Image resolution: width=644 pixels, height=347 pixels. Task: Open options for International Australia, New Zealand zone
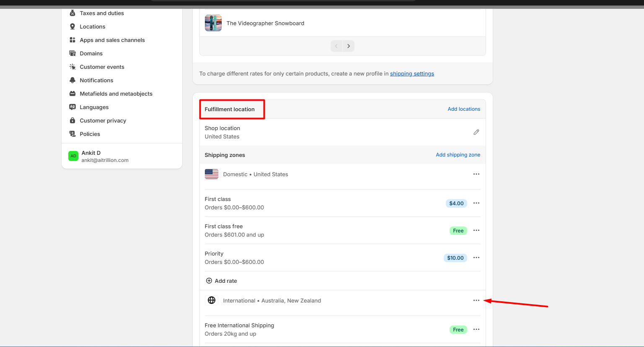[x=476, y=300]
